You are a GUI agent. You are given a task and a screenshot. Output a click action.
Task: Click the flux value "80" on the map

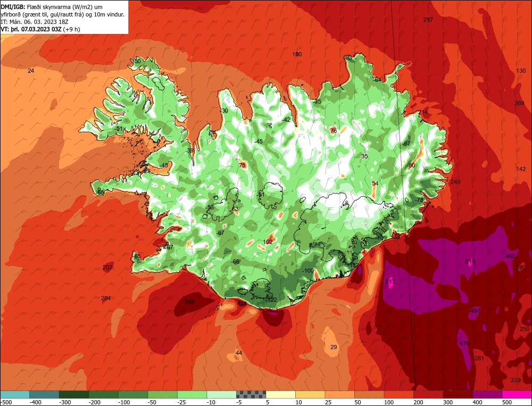click(x=412, y=165)
